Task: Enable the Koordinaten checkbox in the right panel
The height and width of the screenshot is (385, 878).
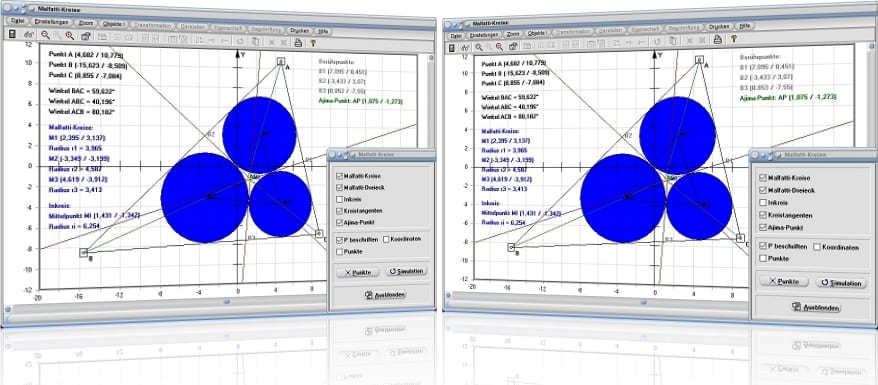Action: [817, 247]
